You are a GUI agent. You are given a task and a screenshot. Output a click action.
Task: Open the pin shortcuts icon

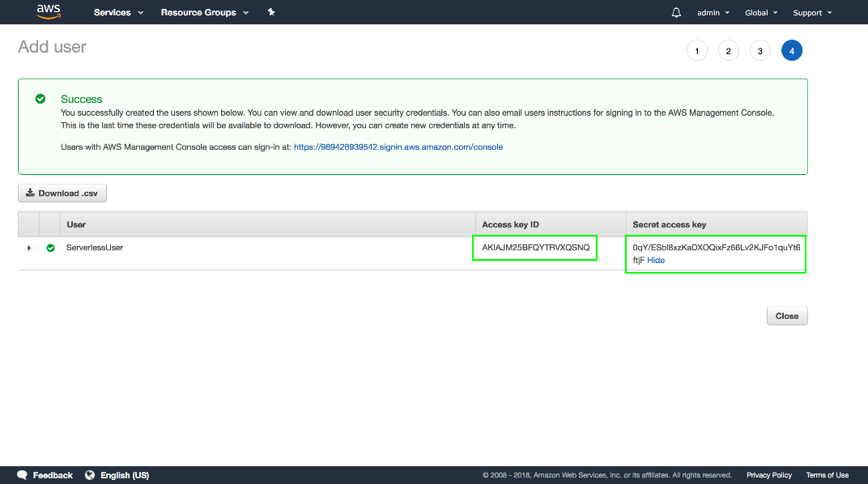tap(271, 12)
